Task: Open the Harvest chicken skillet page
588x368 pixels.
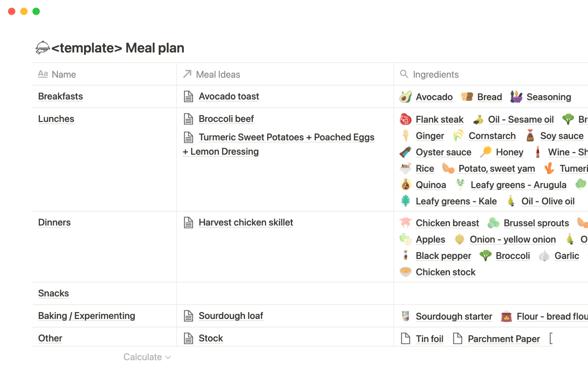Action: pos(246,222)
